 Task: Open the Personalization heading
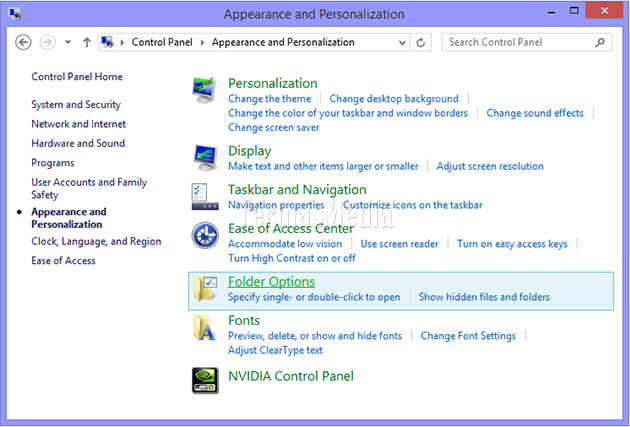(273, 83)
